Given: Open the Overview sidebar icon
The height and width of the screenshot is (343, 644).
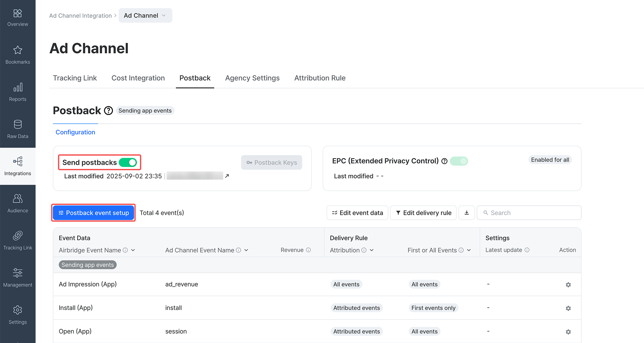Looking at the screenshot, I should pos(18,13).
